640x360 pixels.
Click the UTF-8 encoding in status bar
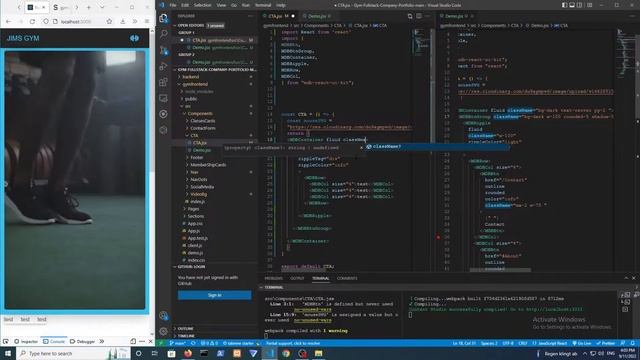(x=508, y=343)
